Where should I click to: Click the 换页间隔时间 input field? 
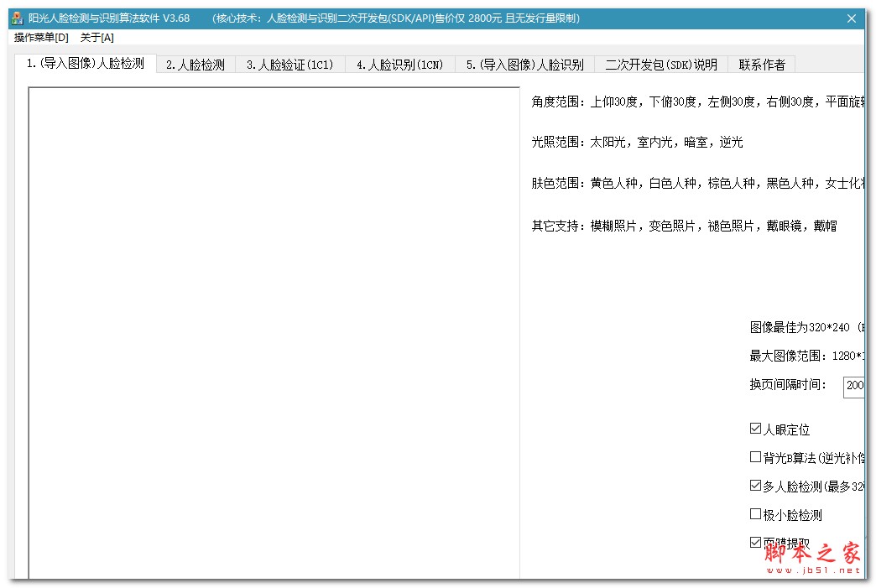[854, 386]
